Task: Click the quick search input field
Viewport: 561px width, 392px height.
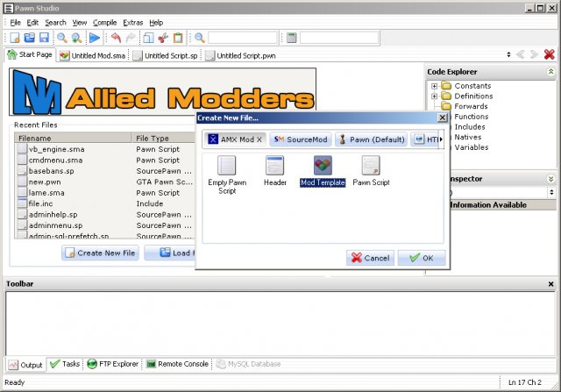Action: pos(243,38)
